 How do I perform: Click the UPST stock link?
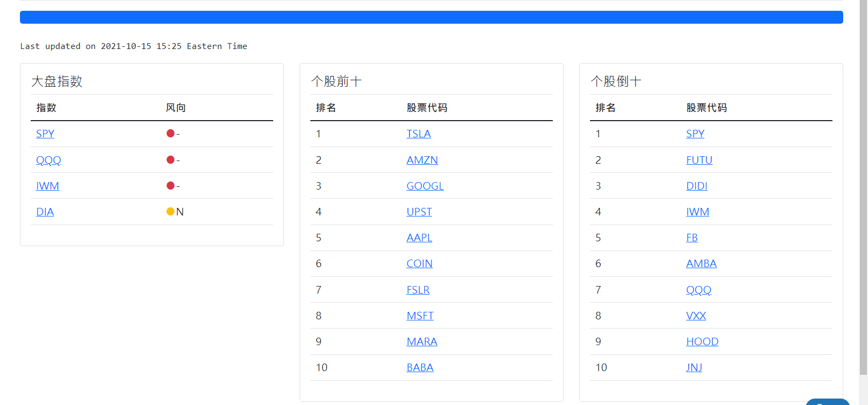point(419,212)
